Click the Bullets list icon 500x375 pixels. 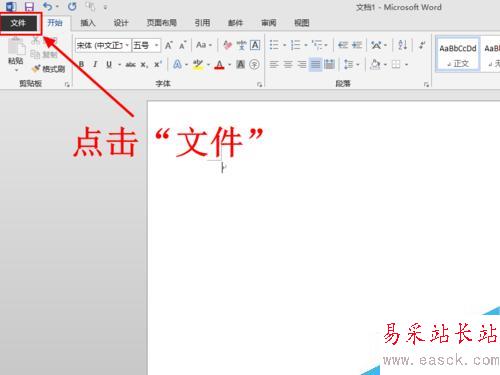tap(274, 45)
